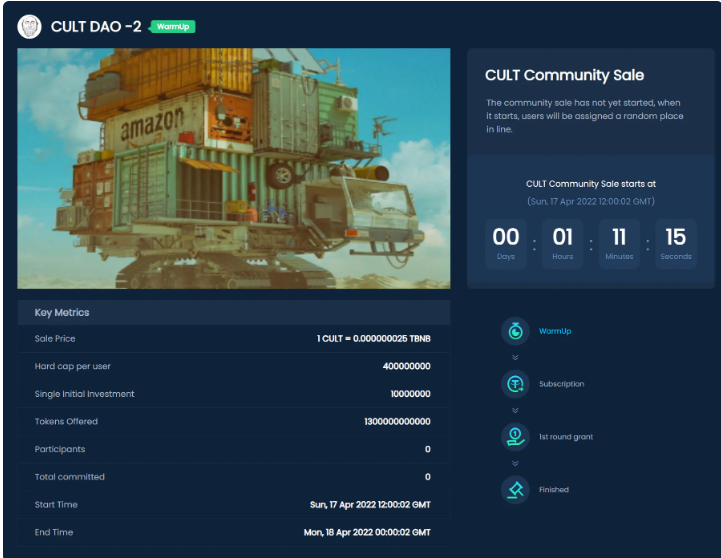This screenshot has width=721, height=558.
Task: Click the 1st round grant icon
Action: (515, 437)
